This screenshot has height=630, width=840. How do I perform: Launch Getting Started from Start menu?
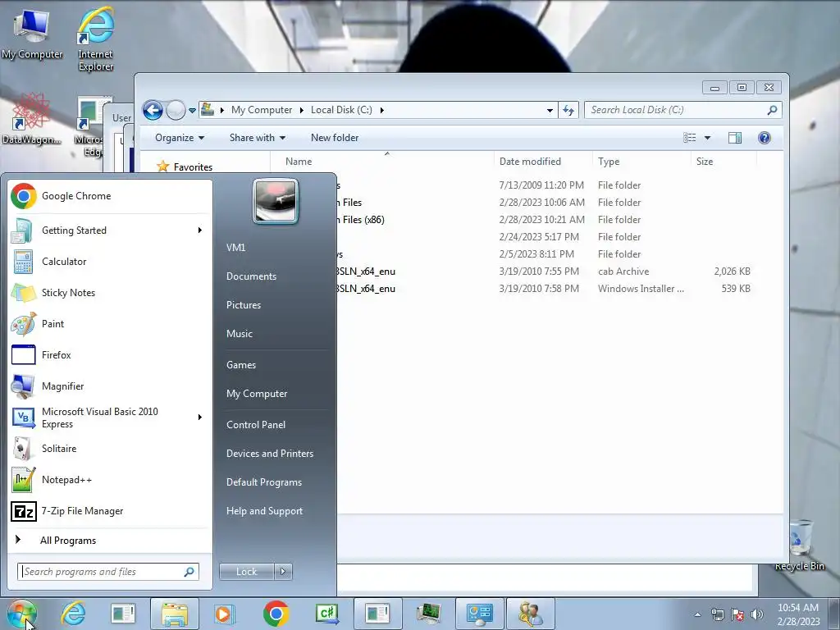click(110, 231)
